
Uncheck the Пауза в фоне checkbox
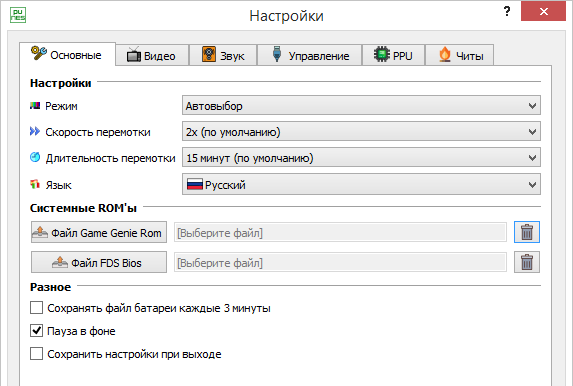pyautogui.click(x=36, y=331)
